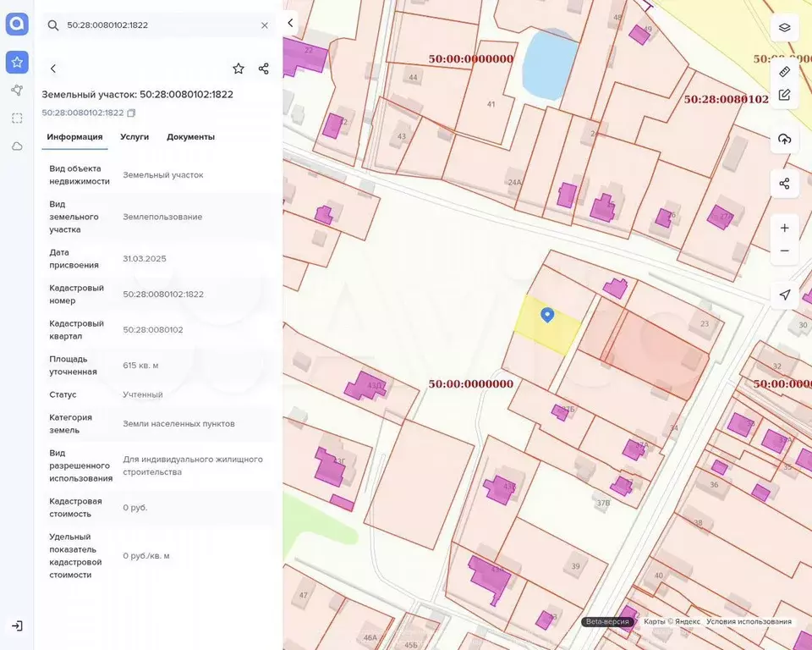Click the title Земельный участок: 50:28:0080102:1822

(x=138, y=94)
